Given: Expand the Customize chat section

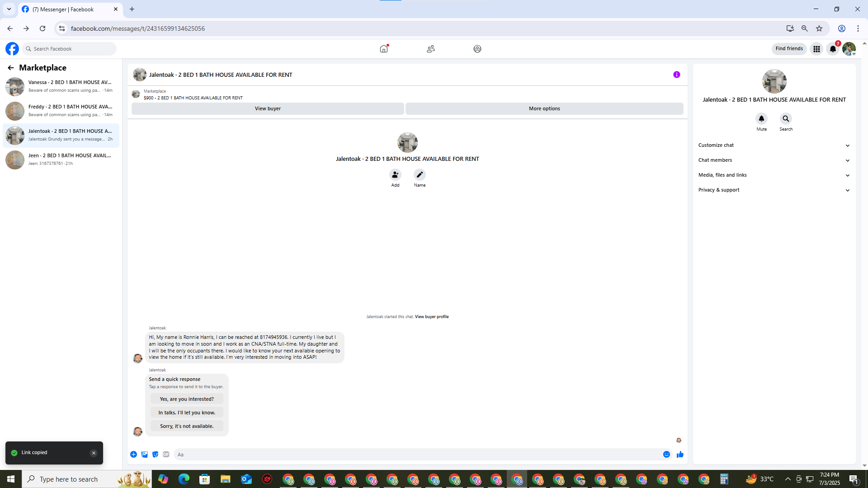Looking at the screenshot, I should coord(774,145).
